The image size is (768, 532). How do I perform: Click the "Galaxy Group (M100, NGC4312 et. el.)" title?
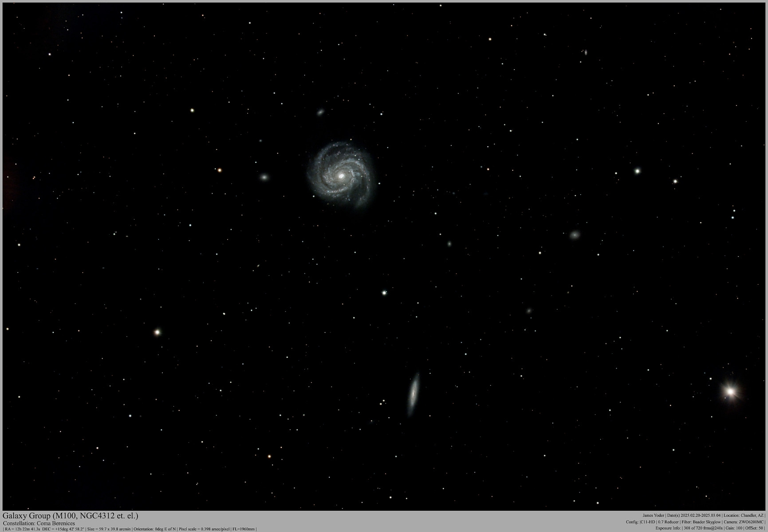[x=71, y=516]
